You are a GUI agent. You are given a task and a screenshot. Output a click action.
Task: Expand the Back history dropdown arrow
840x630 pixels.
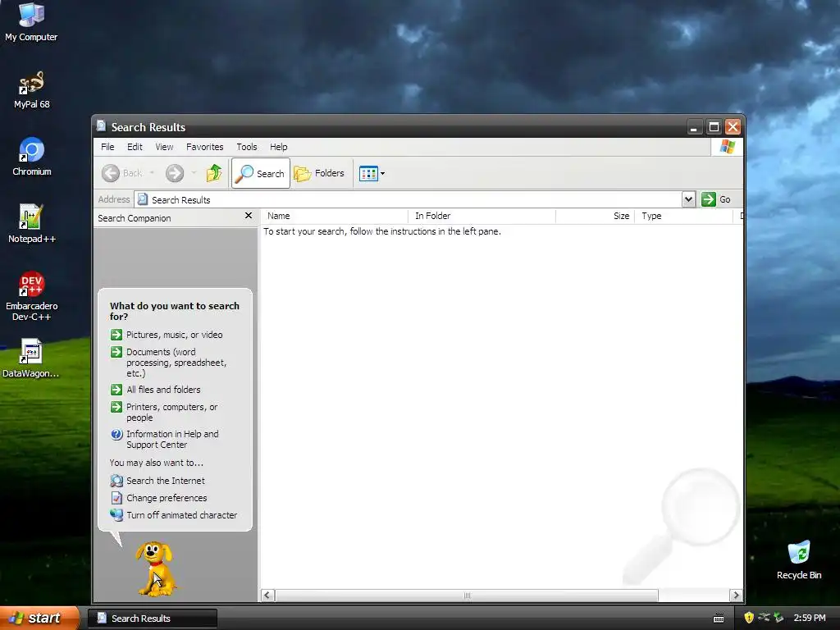[x=152, y=173]
